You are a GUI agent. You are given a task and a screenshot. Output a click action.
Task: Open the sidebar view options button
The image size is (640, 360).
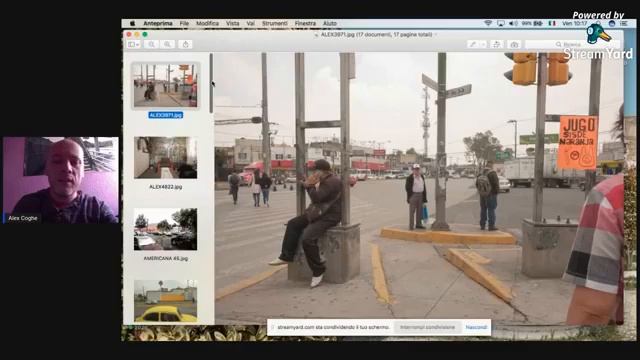(133, 44)
